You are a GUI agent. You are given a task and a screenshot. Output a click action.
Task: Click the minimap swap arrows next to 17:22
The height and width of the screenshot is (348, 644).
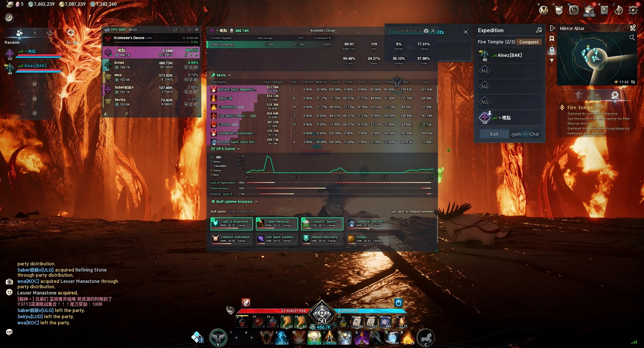click(x=633, y=82)
